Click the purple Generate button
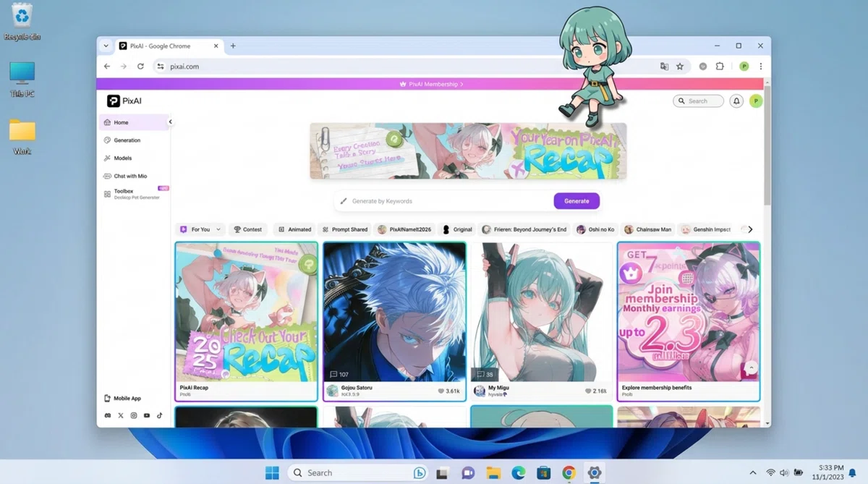 pyautogui.click(x=576, y=201)
